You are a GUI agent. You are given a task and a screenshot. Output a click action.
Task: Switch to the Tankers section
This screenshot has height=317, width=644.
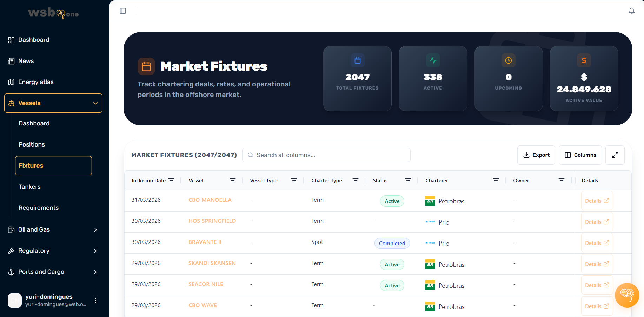[x=29, y=187]
